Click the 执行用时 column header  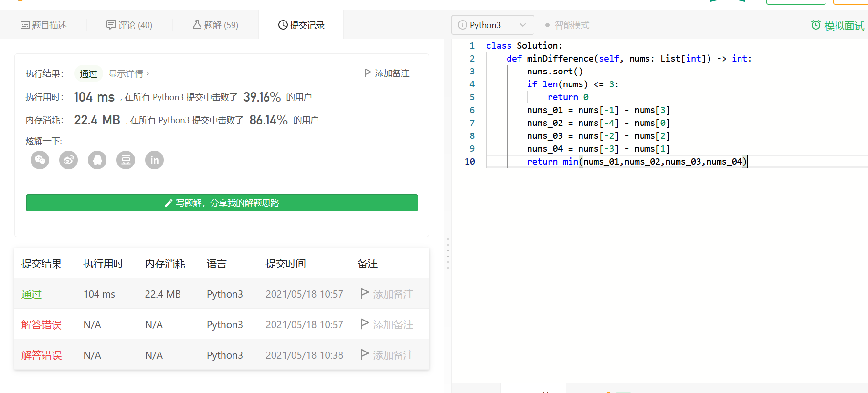click(103, 263)
